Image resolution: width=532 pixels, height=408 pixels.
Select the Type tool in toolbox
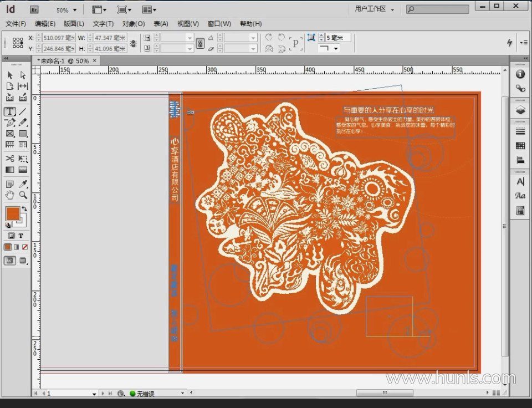pyautogui.click(x=10, y=111)
